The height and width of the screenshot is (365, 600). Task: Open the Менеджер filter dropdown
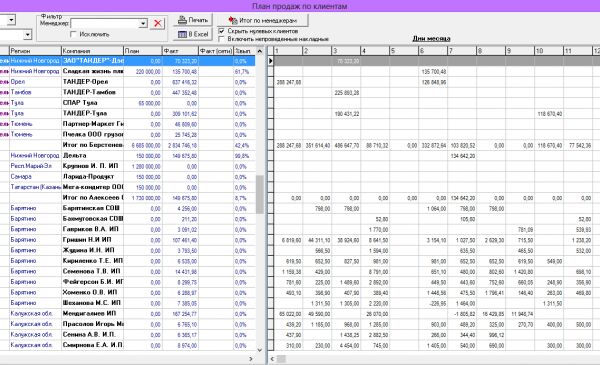(x=143, y=23)
